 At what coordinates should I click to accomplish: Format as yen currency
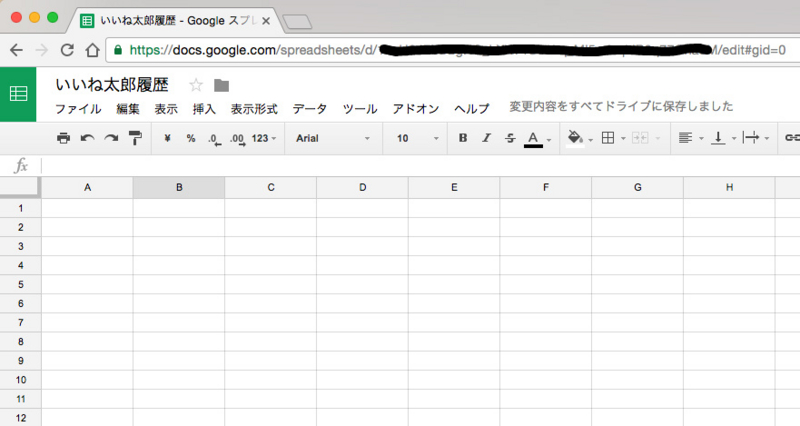click(x=167, y=138)
